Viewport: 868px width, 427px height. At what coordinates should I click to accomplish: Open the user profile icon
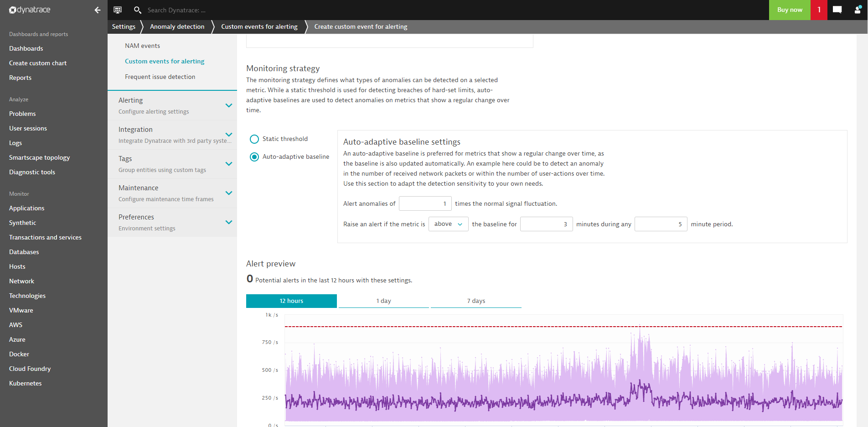click(858, 10)
